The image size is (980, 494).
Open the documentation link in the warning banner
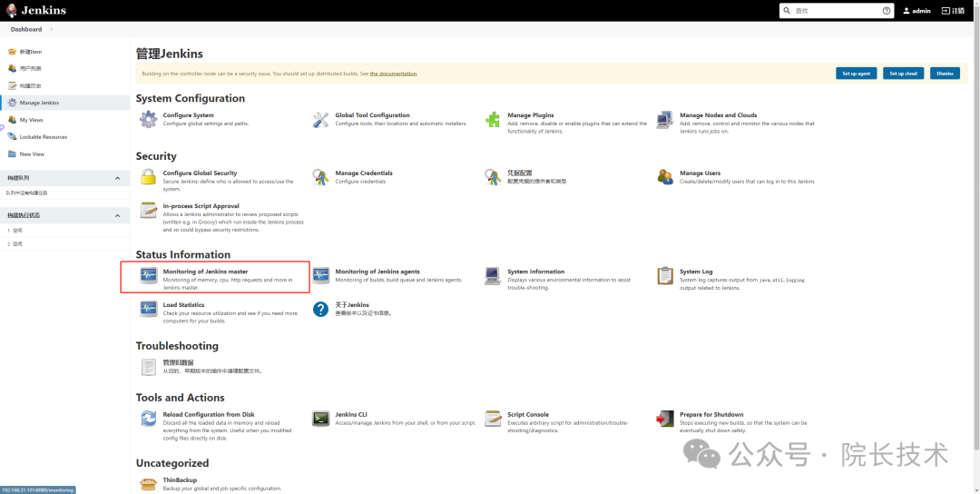pos(393,74)
